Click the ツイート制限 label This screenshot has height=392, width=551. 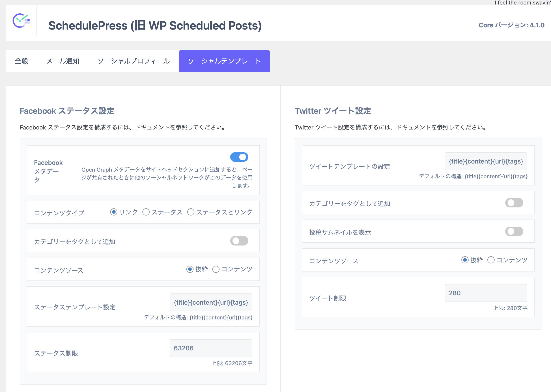click(x=327, y=298)
